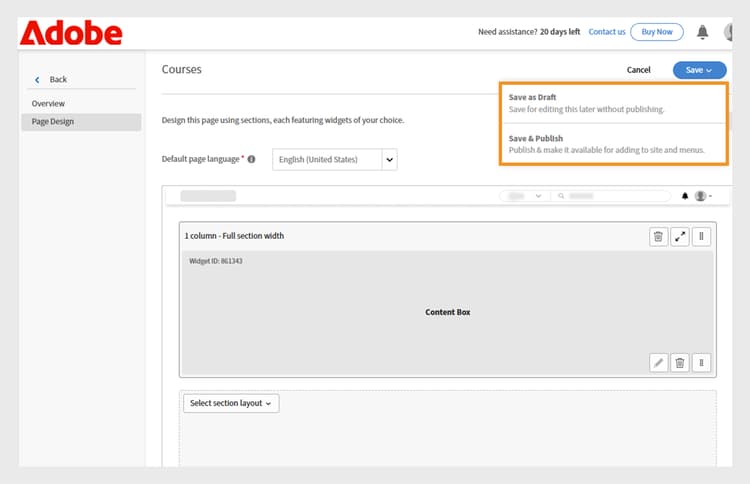Expand the section with the resize arrows icon
Screen dimensions: 750x484
680,237
